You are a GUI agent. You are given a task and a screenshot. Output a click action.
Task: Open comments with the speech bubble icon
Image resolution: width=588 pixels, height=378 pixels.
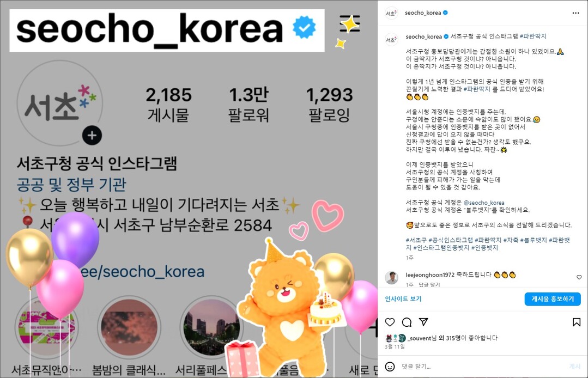pyautogui.click(x=407, y=322)
